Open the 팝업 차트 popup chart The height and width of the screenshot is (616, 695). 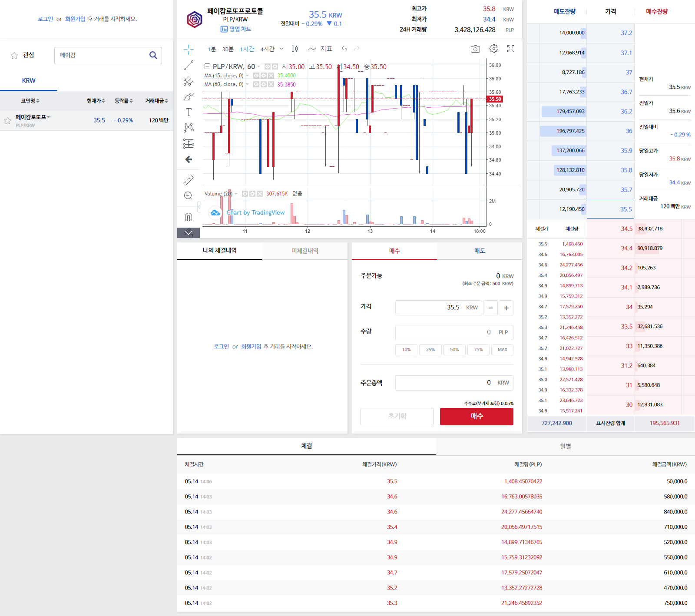236,29
